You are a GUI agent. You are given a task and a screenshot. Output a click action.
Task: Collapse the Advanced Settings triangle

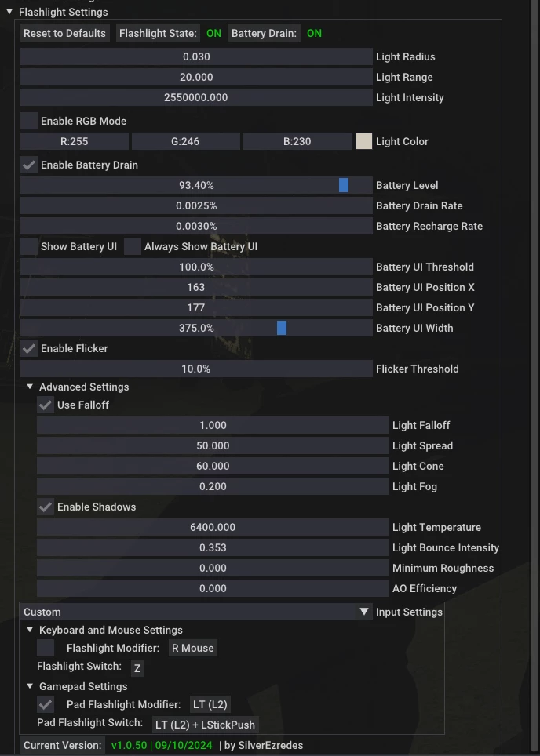tap(30, 387)
